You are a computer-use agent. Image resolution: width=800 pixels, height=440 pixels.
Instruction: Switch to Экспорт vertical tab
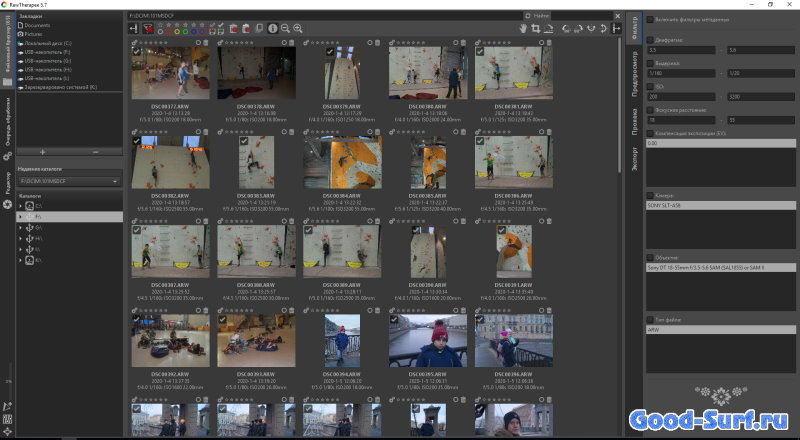coord(634,159)
